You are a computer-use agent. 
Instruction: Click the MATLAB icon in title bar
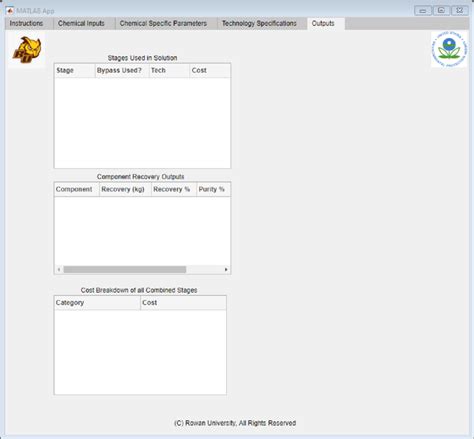pos(10,11)
